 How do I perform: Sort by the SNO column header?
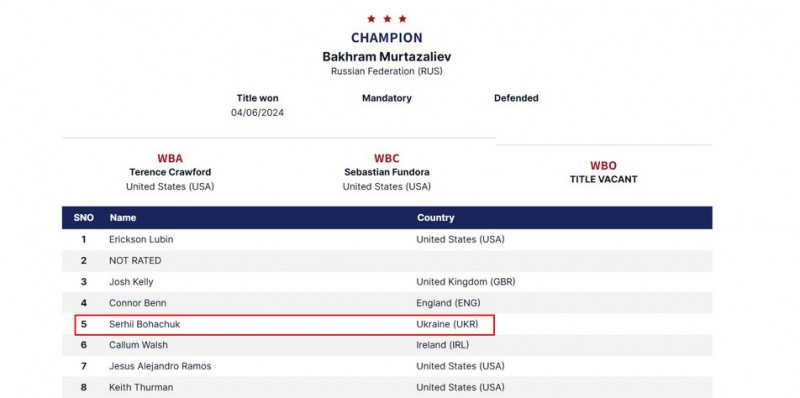point(84,218)
